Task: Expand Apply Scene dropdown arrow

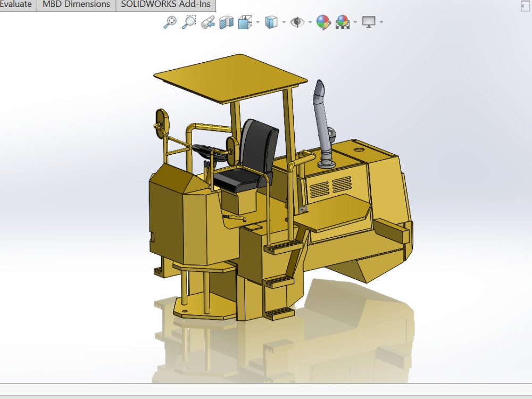Action: click(x=355, y=22)
